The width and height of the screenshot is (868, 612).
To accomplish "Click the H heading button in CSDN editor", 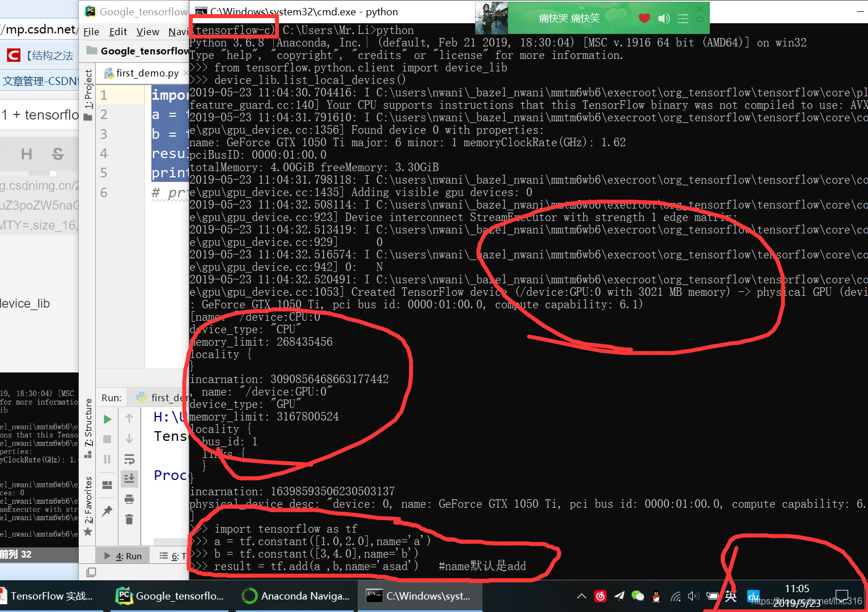I will [26, 154].
